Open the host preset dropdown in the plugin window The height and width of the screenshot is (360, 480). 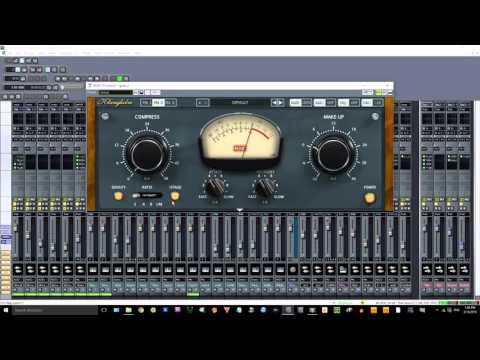click(116, 92)
